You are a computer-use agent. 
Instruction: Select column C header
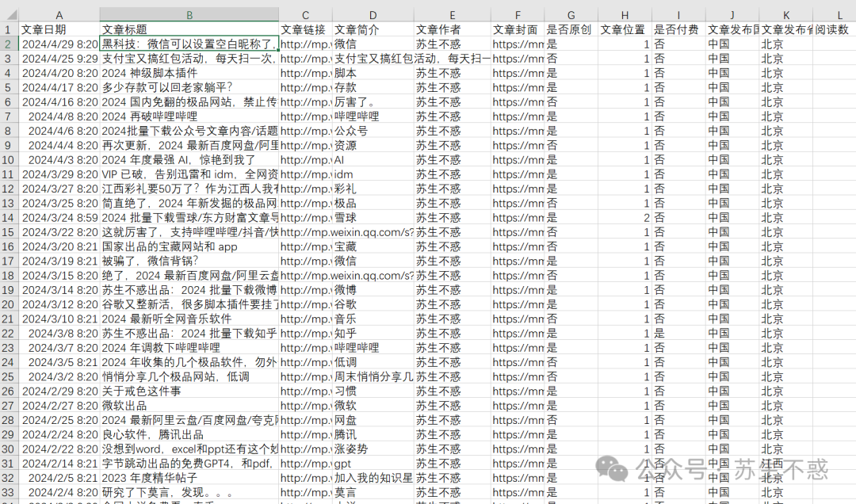(x=306, y=15)
